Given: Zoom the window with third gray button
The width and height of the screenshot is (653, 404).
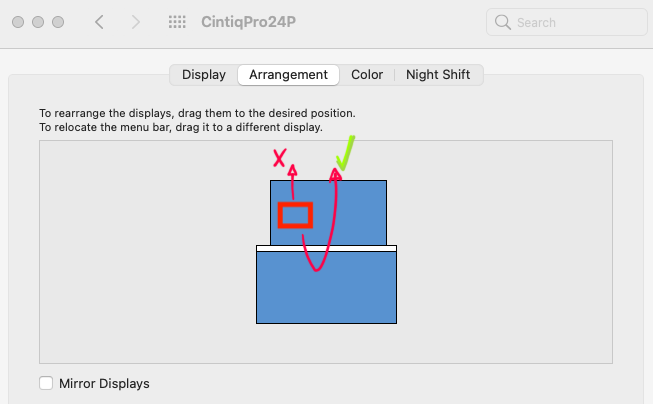Looking at the screenshot, I should pyautogui.click(x=58, y=22).
